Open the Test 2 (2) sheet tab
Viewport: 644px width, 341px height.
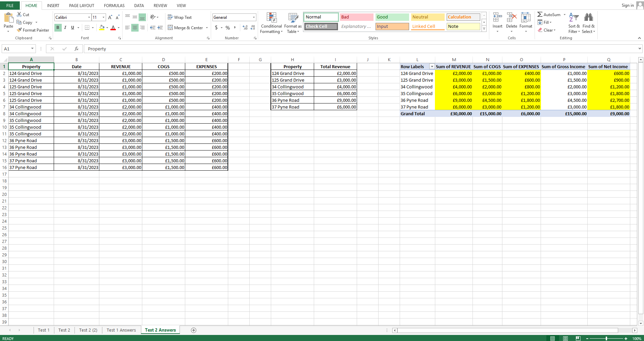[x=88, y=330]
